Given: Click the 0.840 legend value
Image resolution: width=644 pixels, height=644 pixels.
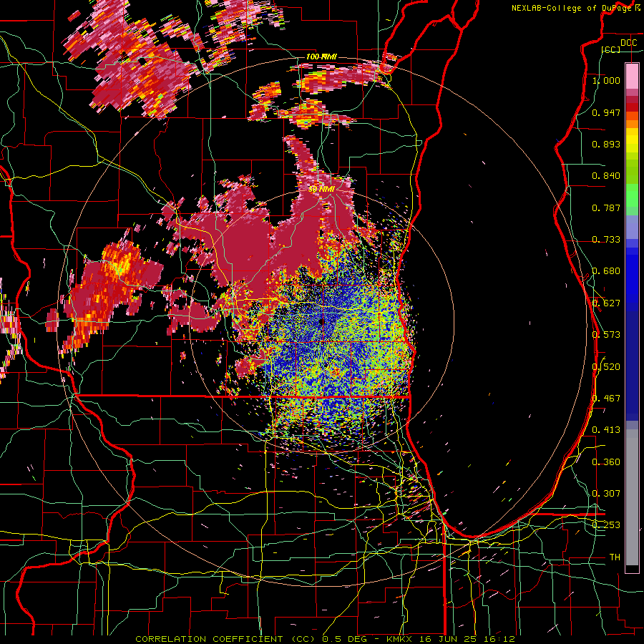Looking at the screenshot, I should coord(606,176).
